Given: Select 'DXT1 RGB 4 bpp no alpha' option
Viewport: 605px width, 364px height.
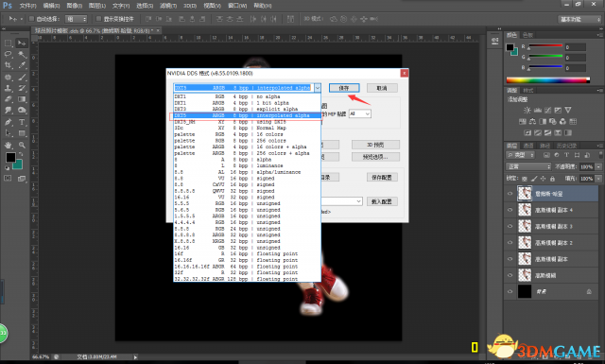Looking at the screenshot, I should (247, 96).
